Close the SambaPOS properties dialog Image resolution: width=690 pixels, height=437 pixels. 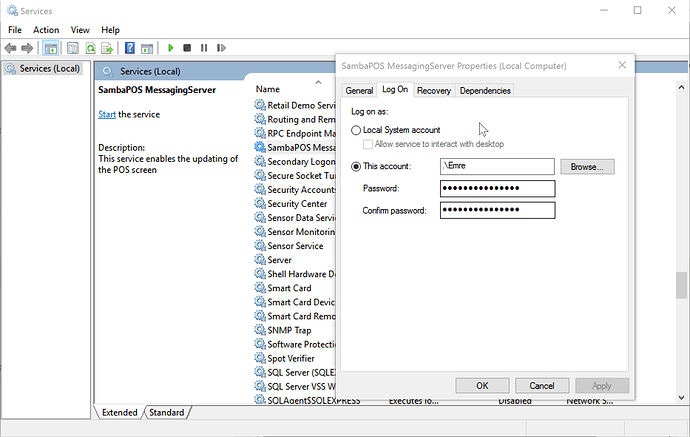[622, 65]
